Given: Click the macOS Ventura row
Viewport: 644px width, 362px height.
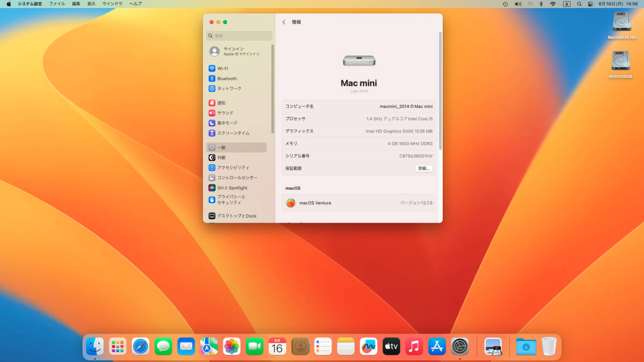Looking at the screenshot, I should coord(359,203).
